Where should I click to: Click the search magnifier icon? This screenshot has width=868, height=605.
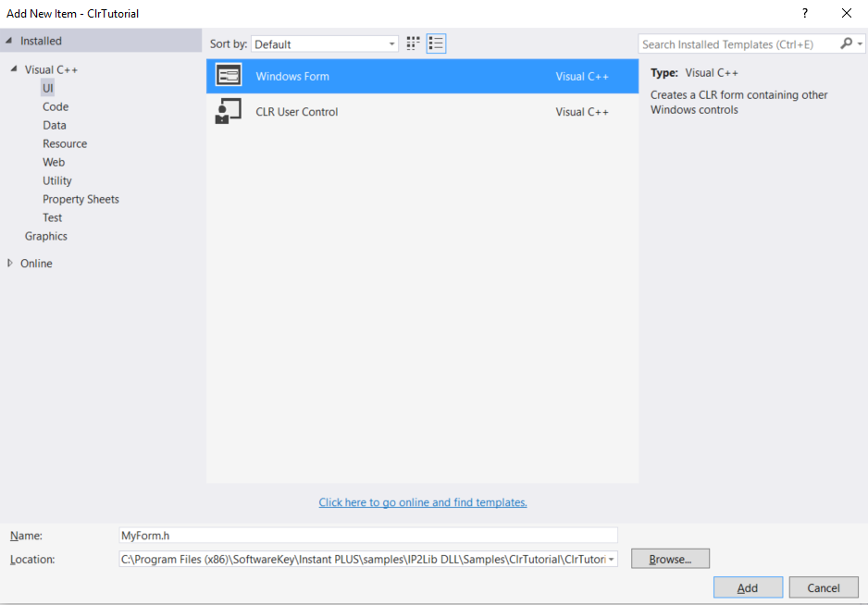(847, 44)
